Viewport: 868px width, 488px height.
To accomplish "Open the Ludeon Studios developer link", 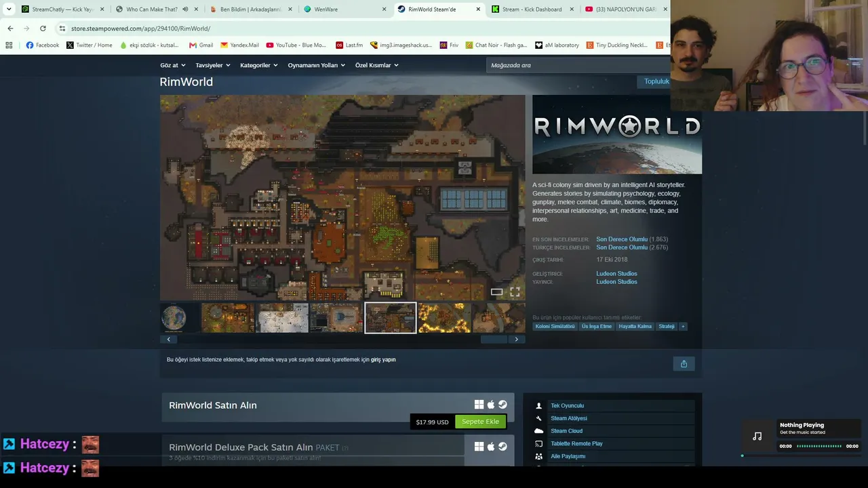I will [x=616, y=274].
